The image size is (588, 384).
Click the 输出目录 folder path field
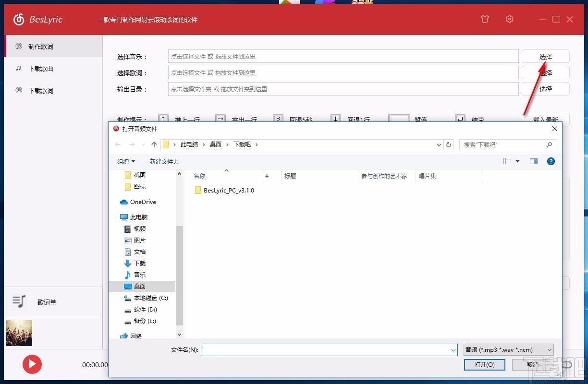point(343,89)
